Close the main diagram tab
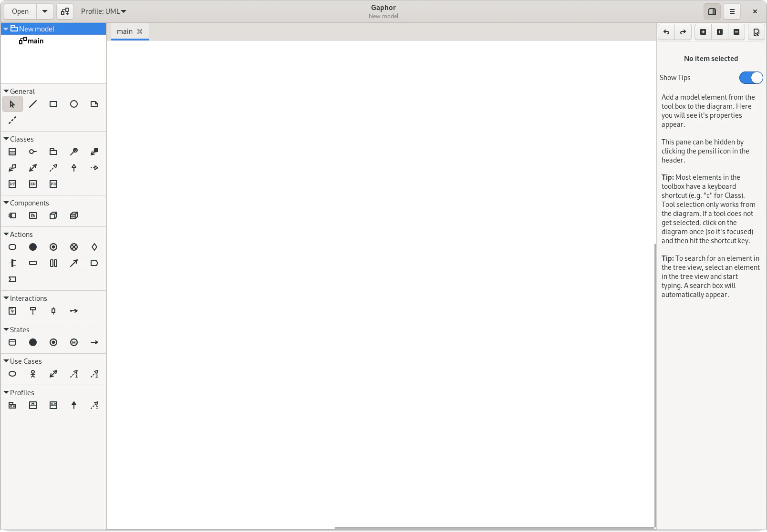Image resolution: width=767 pixels, height=532 pixels. 140,31
